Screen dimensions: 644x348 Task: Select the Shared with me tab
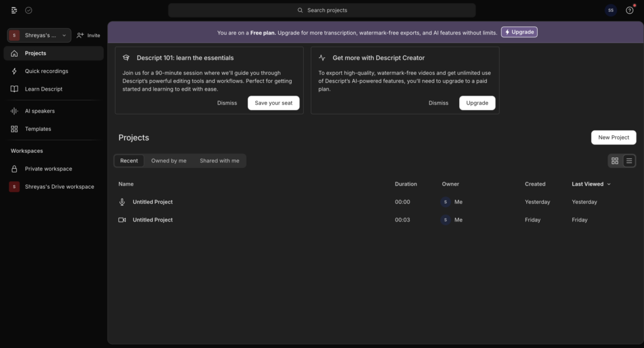219,160
